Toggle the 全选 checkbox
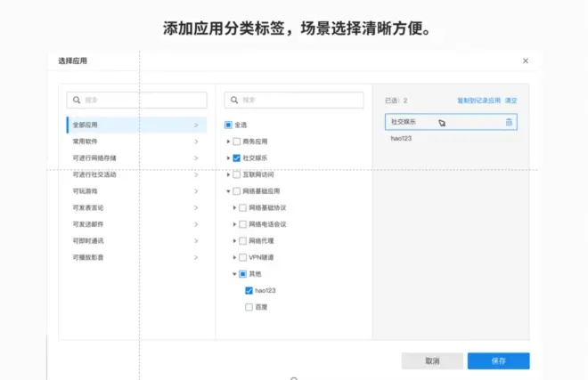The image size is (588, 380). [228, 125]
